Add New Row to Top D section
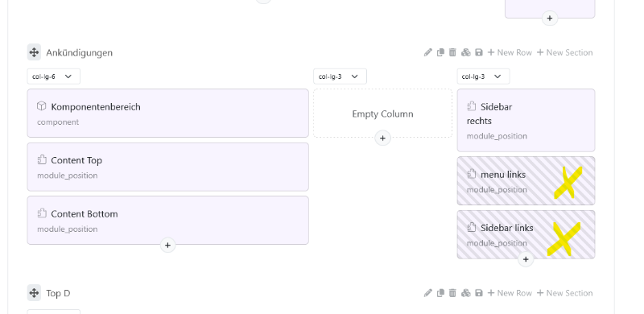This screenshot has width=644, height=314. (x=510, y=293)
